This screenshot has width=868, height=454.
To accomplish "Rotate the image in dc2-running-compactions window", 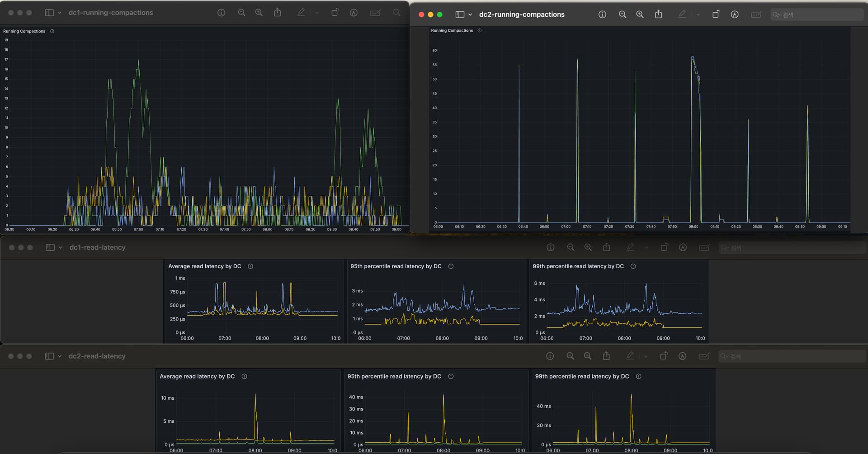I will pos(716,14).
